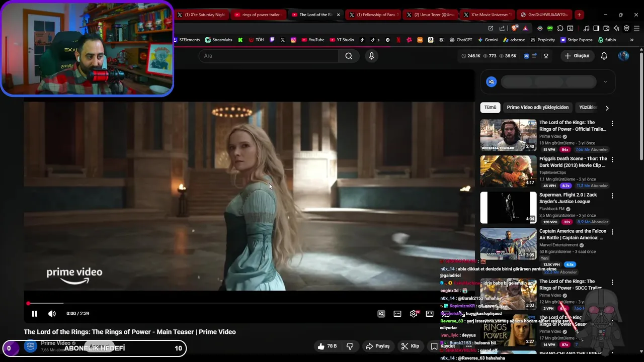The width and height of the screenshot is (644, 362).
Task: Open the Amazon bookmark icon
Action: point(431,40)
